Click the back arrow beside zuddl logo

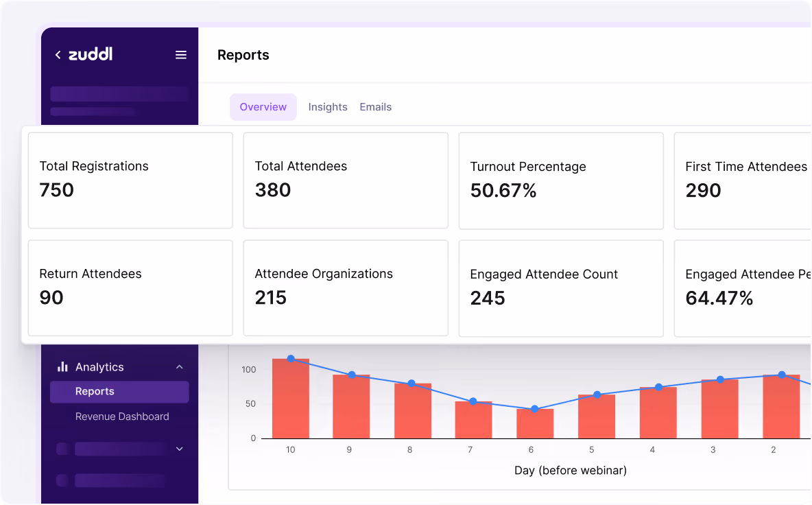click(x=58, y=55)
